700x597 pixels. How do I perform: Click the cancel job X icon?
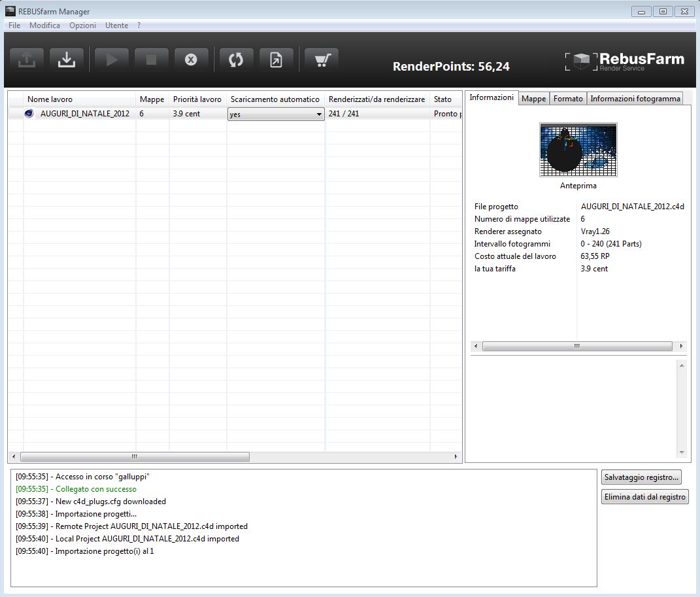coord(191,60)
